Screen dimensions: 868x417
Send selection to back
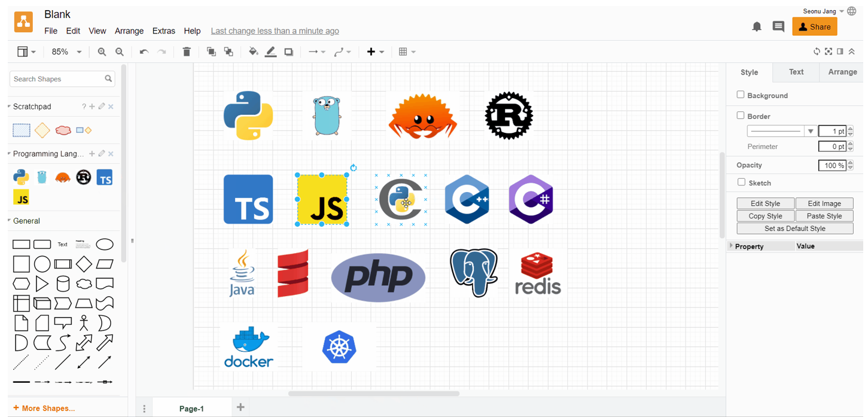(229, 52)
